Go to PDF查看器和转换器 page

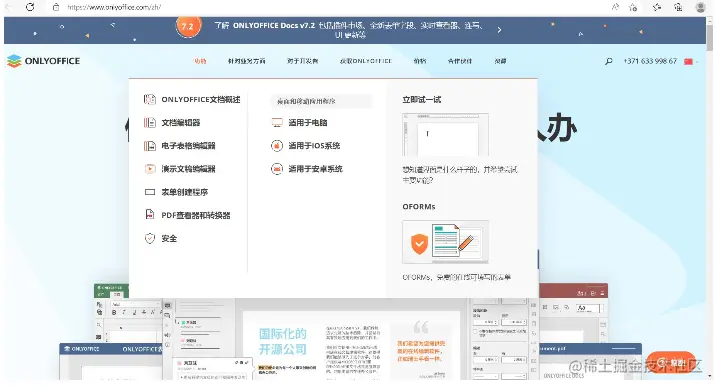[196, 215]
